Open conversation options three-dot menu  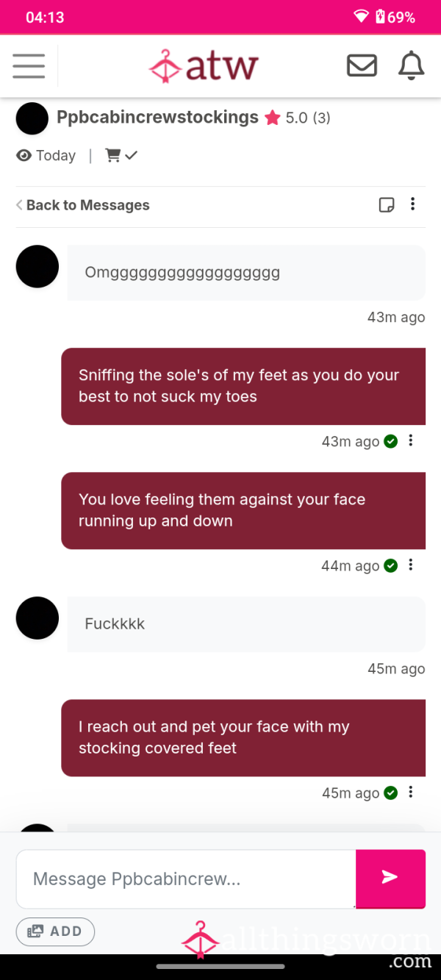point(413,204)
